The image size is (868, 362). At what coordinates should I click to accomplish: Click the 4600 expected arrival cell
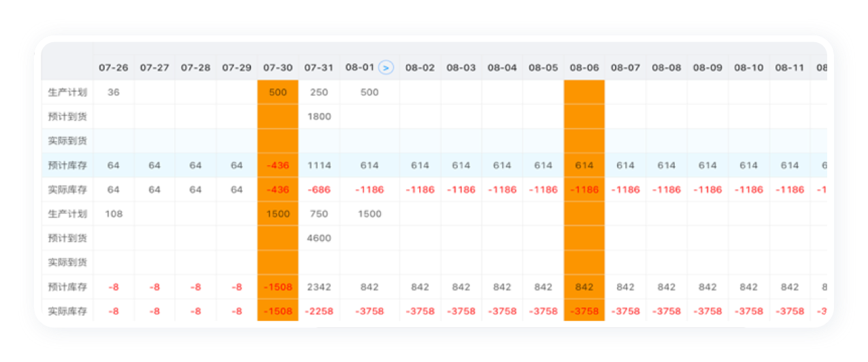[319, 238]
